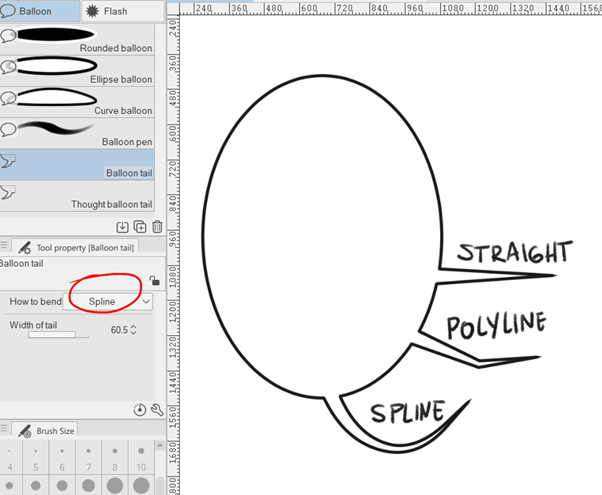Toggle the tool property lock icon
The width and height of the screenshot is (602, 495).
[153, 281]
